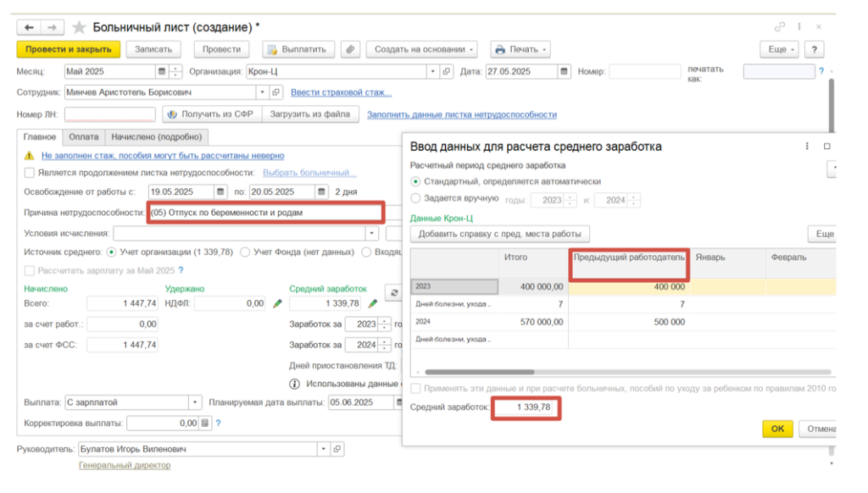Click the favorites star next to the title
Viewport: 868px width, 493px height.
(x=79, y=27)
